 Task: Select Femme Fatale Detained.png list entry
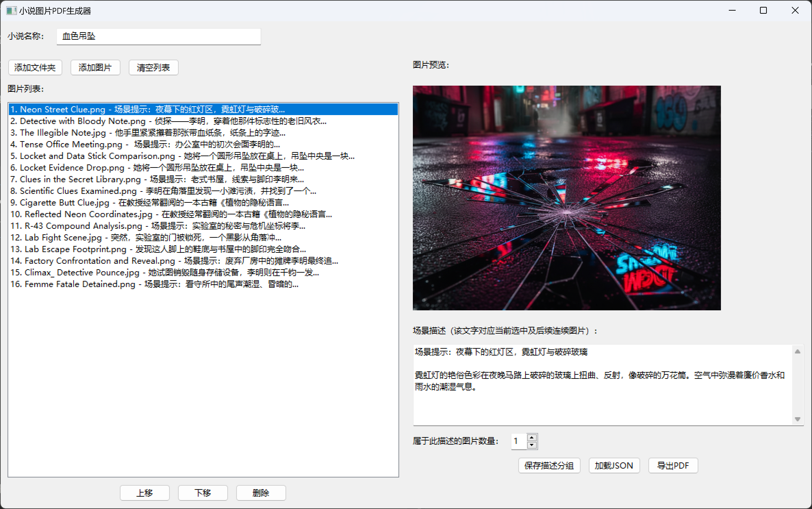click(x=154, y=284)
